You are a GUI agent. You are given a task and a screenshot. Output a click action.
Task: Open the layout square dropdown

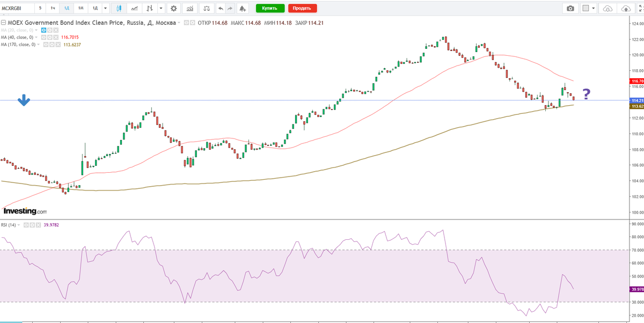[x=589, y=8]
